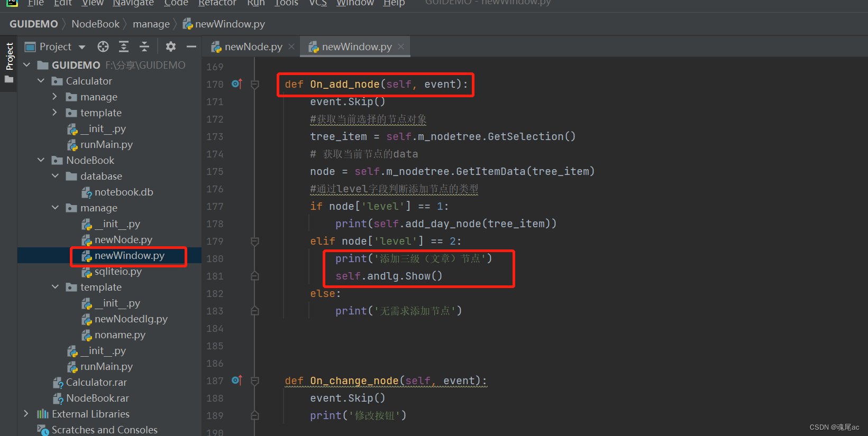Image resolution: width=868 pixels, height=436 pixels.
Task: Click self.andlg.Show() code line
Action: pyautogui.click(x=389, y=276)
